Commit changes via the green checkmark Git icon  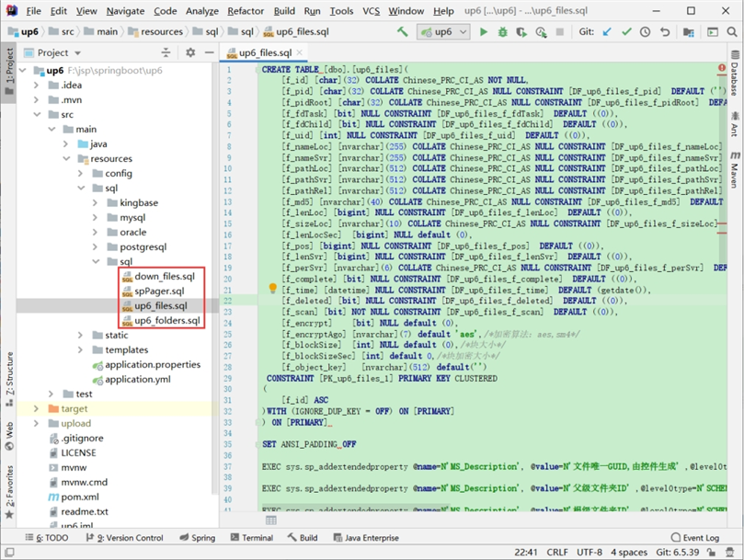pos(627,30)
